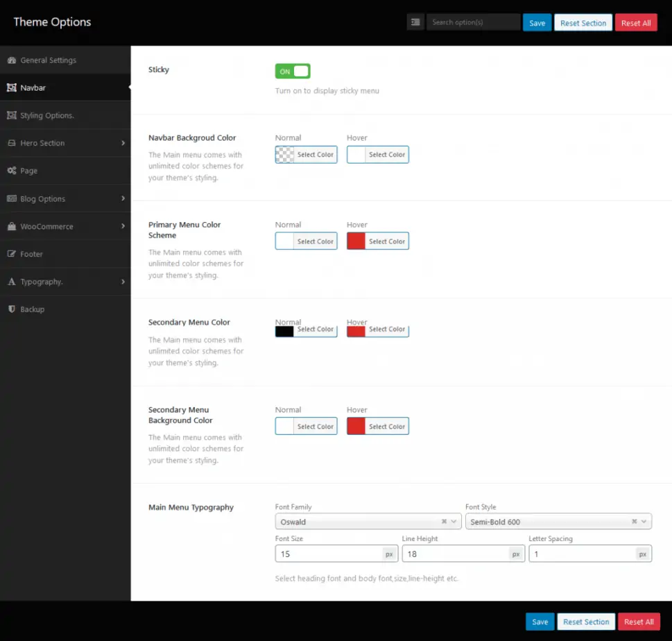Screen dimensions: 672x641
Task: Select Navbar Background Hover color swatch
Action: coord(356,155)
